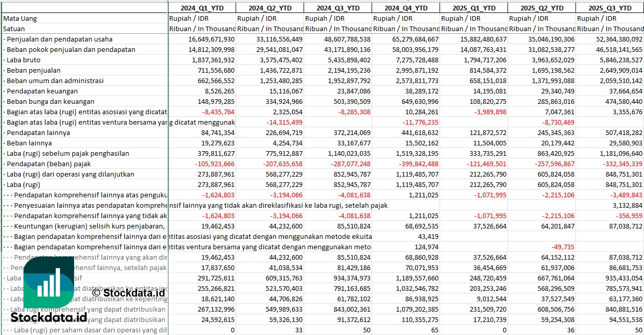
Task: Select the 2025_Q3_YTD column header
Action: point(610,8)
